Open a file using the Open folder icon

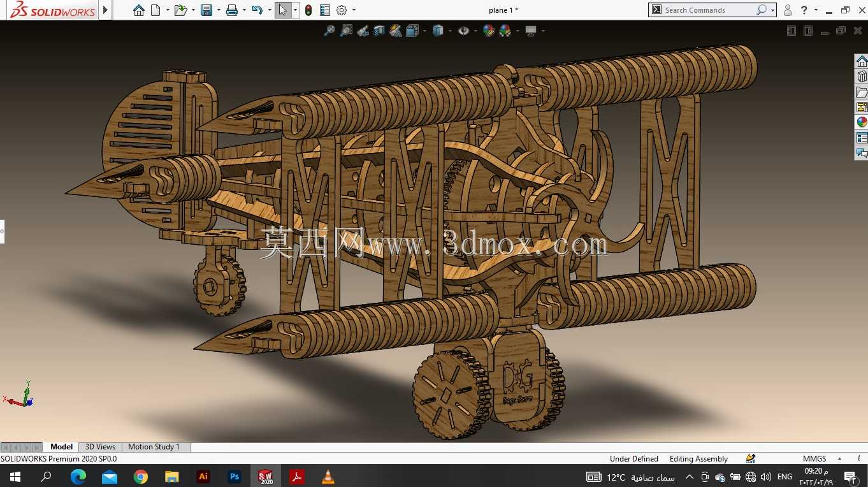[x=180, y=10]
